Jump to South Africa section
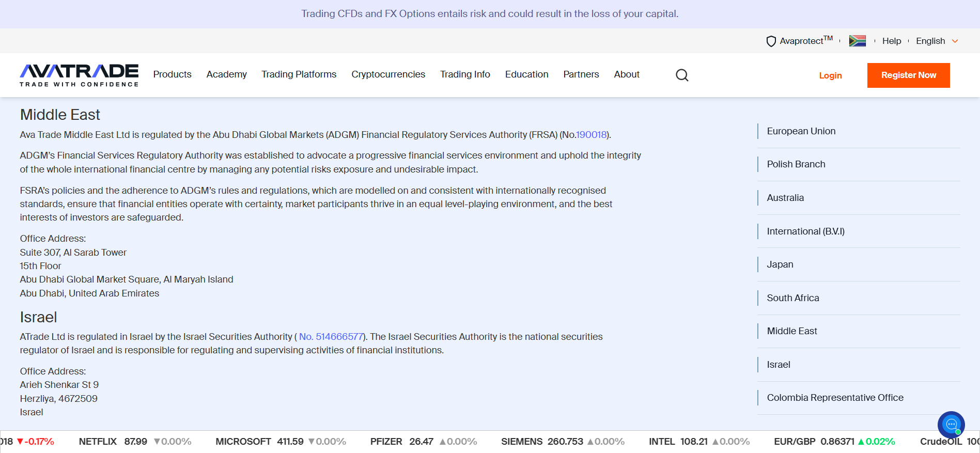This screenshot has height=453, width=980. (x=793, y=298)
